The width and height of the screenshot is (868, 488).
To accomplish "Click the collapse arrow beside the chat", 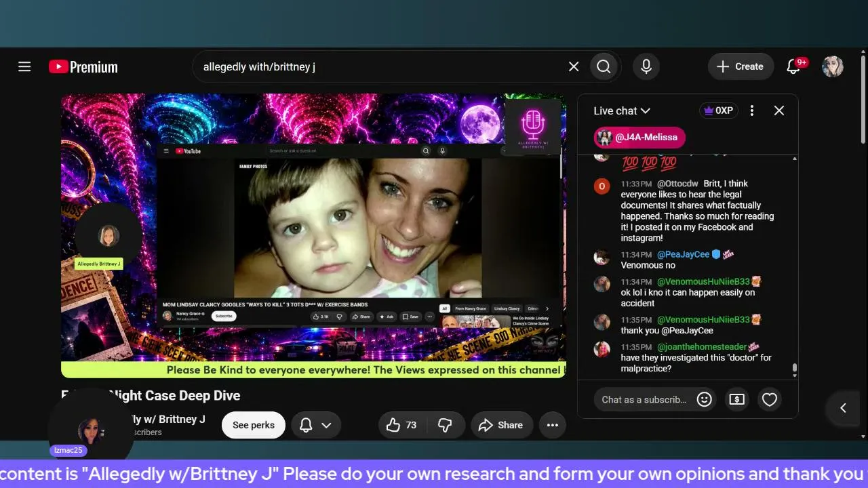I will coord(844,407).
